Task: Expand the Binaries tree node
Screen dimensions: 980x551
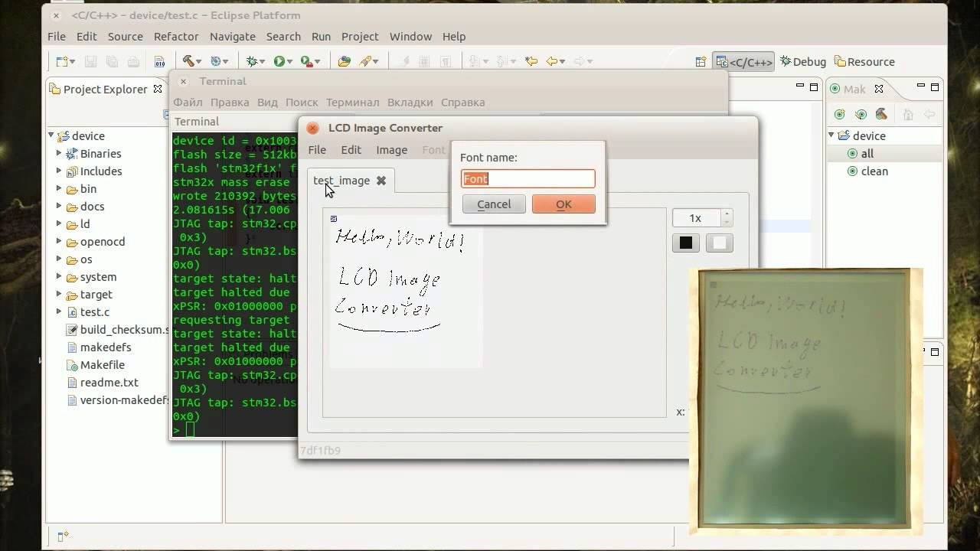Action: pos(59,153)
